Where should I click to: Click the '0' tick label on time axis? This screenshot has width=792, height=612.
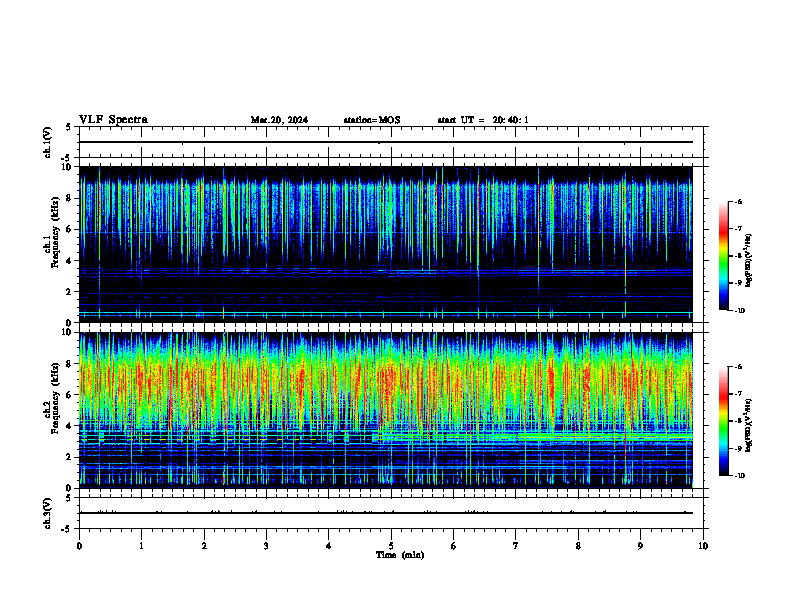point(79,546)
